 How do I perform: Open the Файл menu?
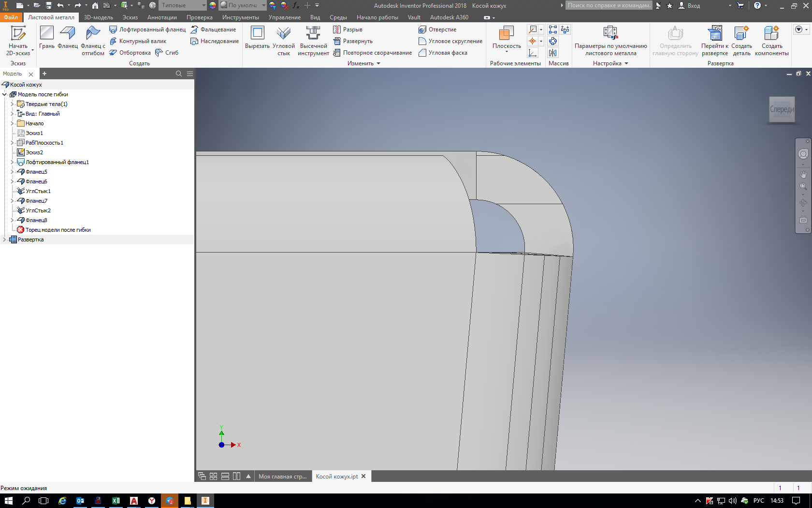tap(10, 17)
